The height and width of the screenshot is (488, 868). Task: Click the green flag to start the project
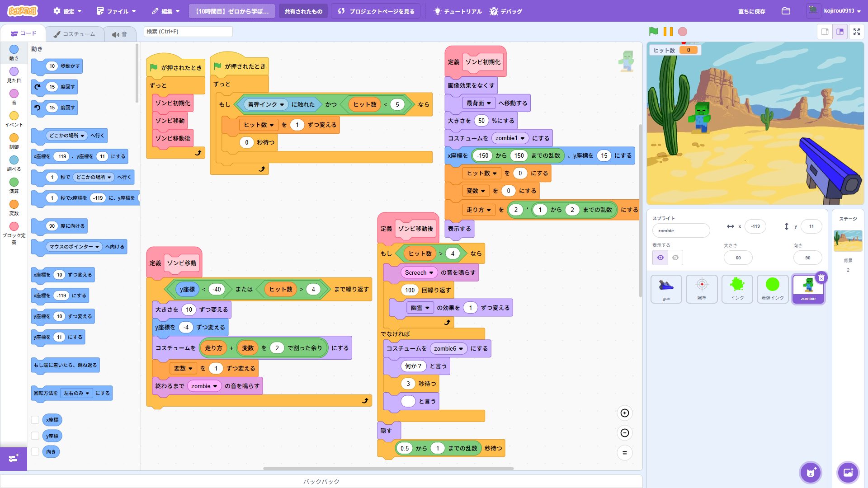pos(653,32)
